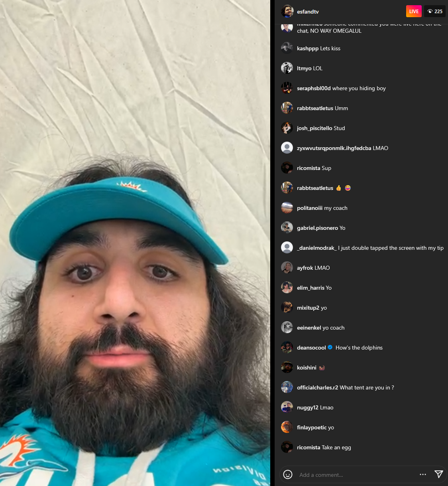Open _danielmodrak_ username link

(x=317, y=248)
